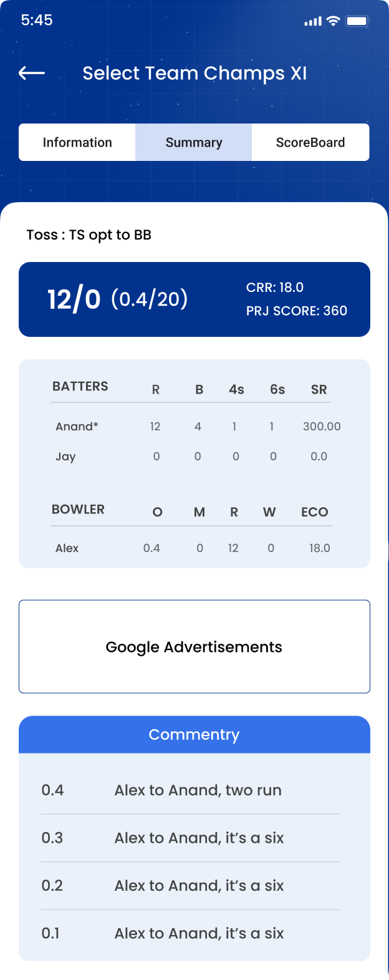Tap the back arrow icon
This screenshot has width=389, height=980.
(32, 74)
